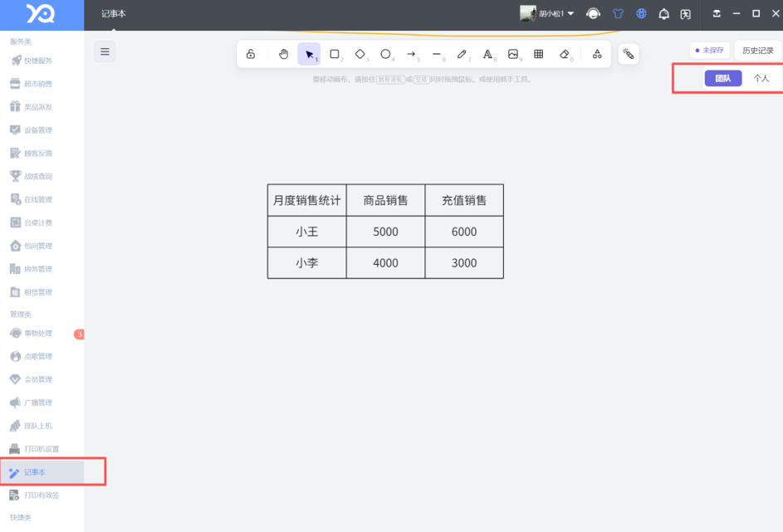783x532 pixels.
Task: Click the 小李 table cell
Action: pos(306,263)
